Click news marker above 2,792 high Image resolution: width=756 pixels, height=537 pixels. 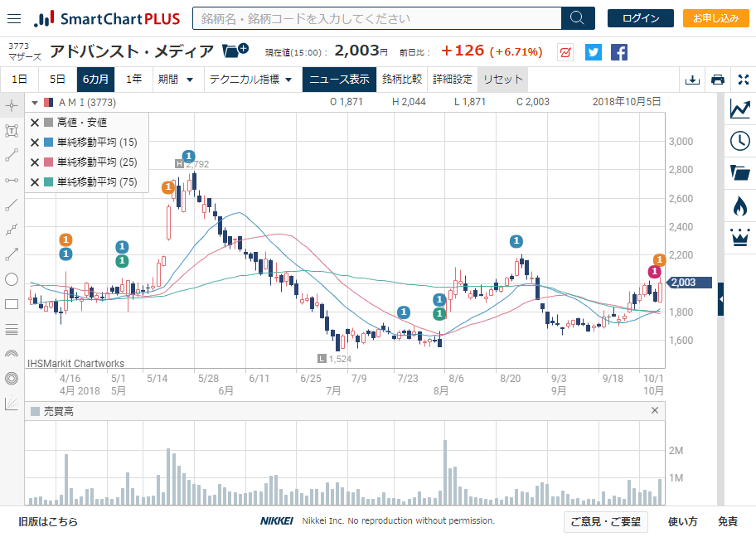188,156
